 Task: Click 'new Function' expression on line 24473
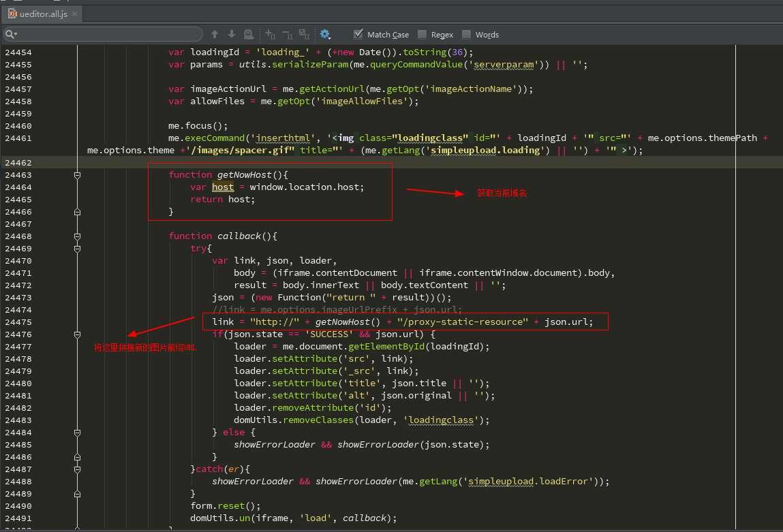click(288, 298)
